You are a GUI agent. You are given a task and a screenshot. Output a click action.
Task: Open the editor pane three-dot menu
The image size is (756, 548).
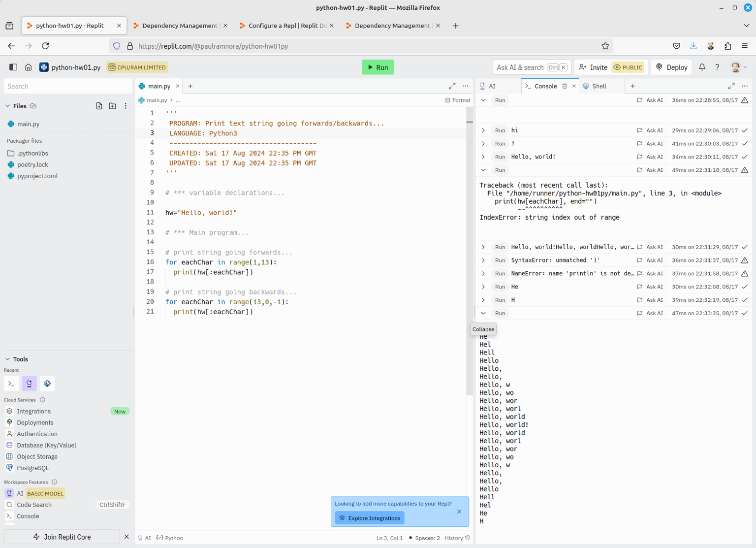(465, 86)
